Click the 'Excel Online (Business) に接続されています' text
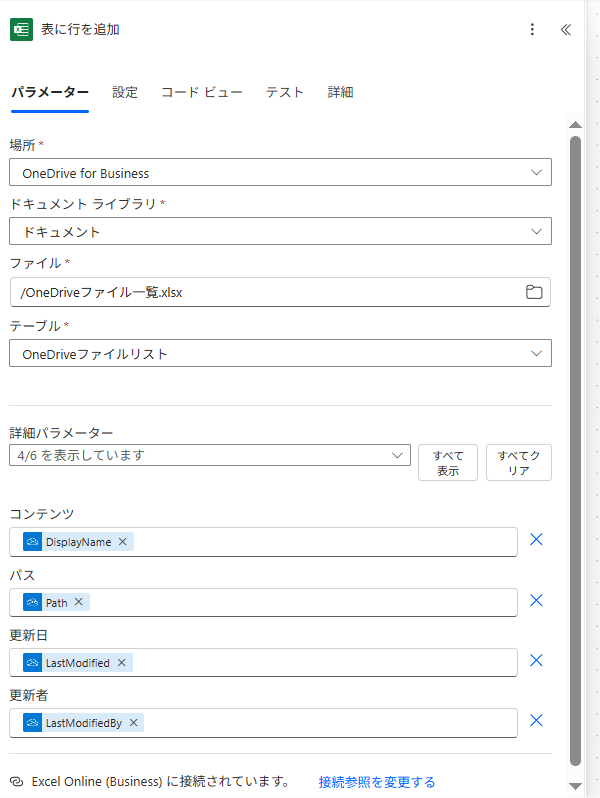Viewport: 600px width, 798px height. (x=161, y=782)
